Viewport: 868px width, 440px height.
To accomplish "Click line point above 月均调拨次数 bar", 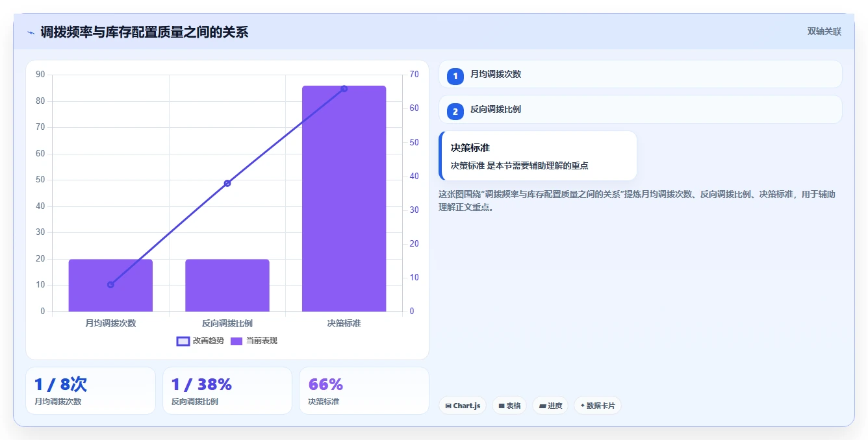I will (x=110, y=284).
